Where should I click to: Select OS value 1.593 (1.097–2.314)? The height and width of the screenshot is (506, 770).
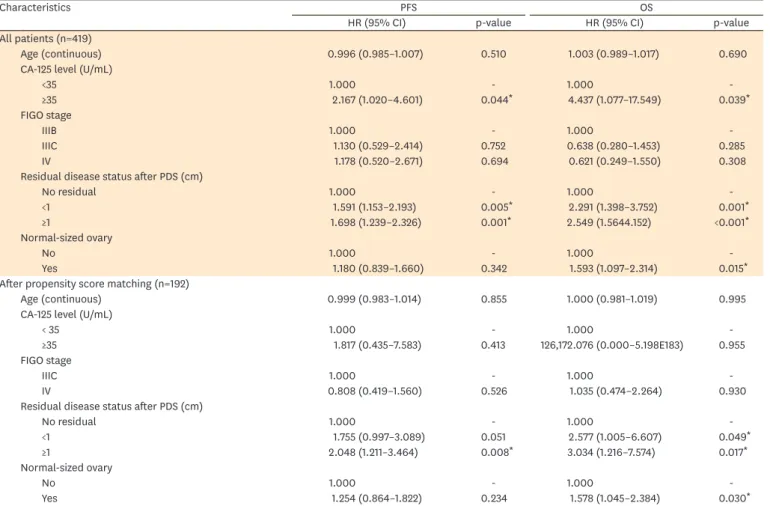[613, 268]
